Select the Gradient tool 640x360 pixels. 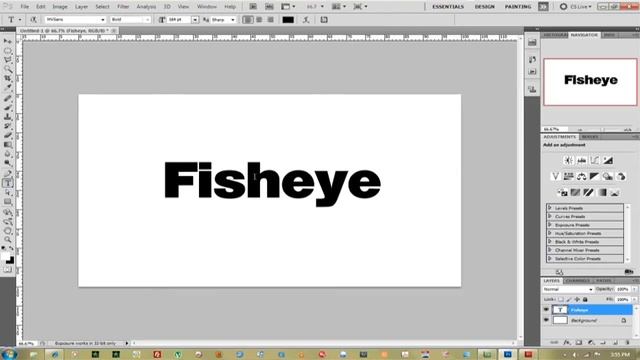pyautogui.click(x=8, y=145)
